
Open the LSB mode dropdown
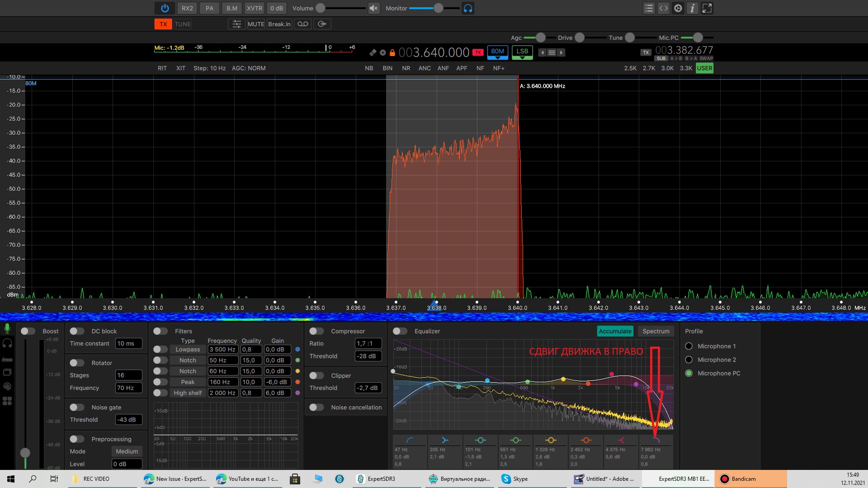[x=522, y=52]
